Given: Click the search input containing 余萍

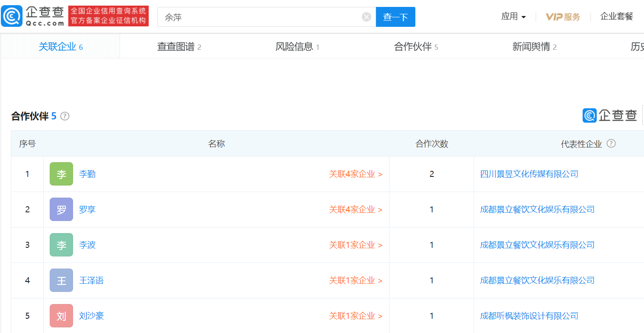Looking at the screenshot, I should point(259,17).
